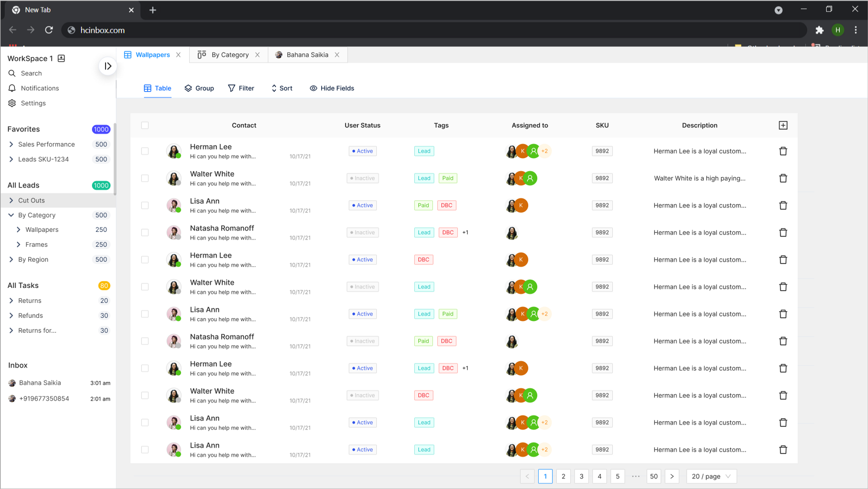Check the first Natasha Romanoff row checkbox
This screenshot has width=868, height=489.
tap(145, 233)
